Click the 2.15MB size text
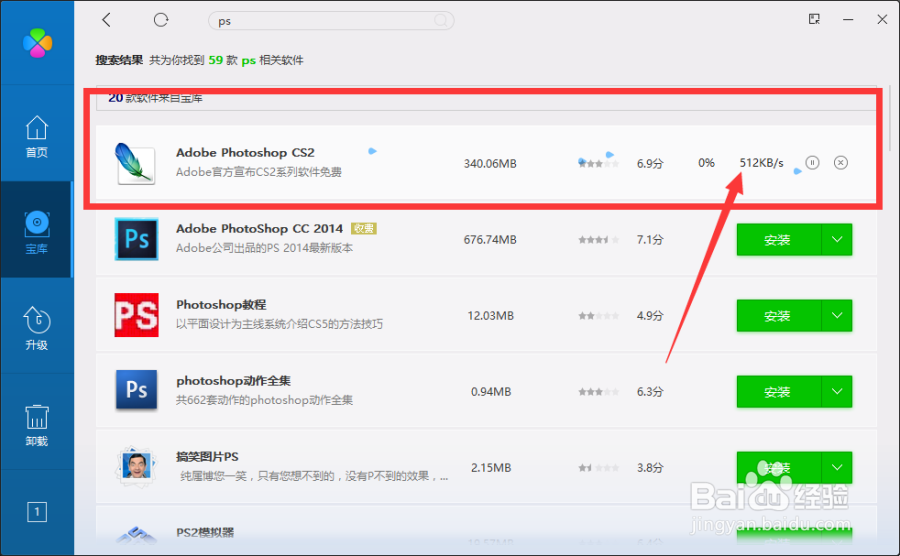This screenshot has width=900, height=556. (x=491, y=468)
